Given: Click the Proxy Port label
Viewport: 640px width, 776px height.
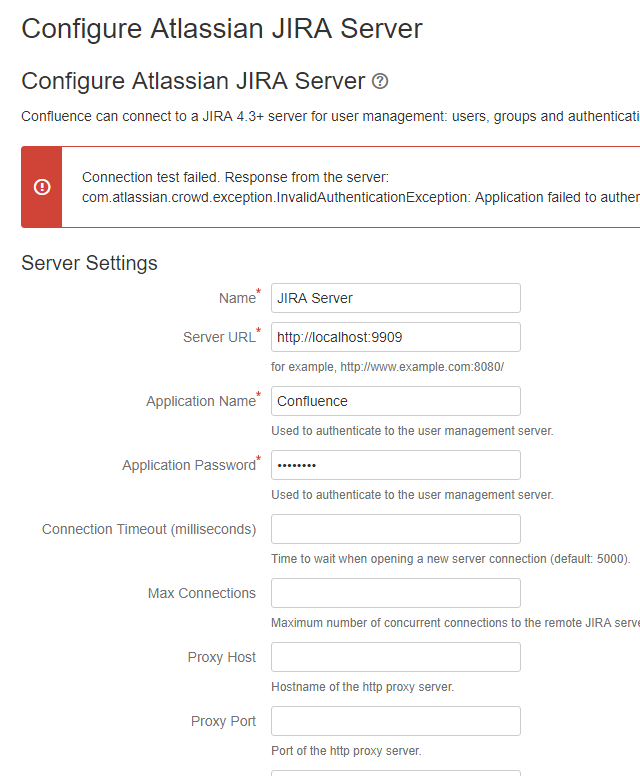Looking at the screenshot, I should coord(223,721).
